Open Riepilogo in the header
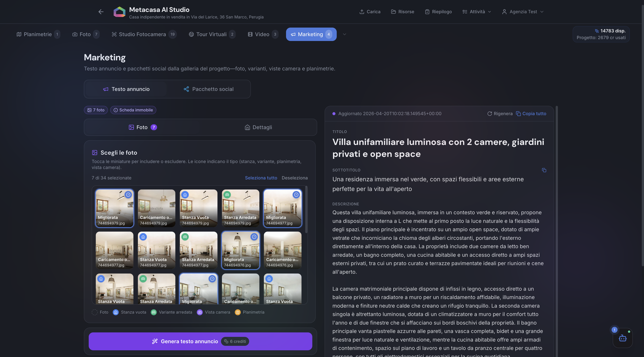This screenshot has height=357, width=644. click(x=438, y=12)
